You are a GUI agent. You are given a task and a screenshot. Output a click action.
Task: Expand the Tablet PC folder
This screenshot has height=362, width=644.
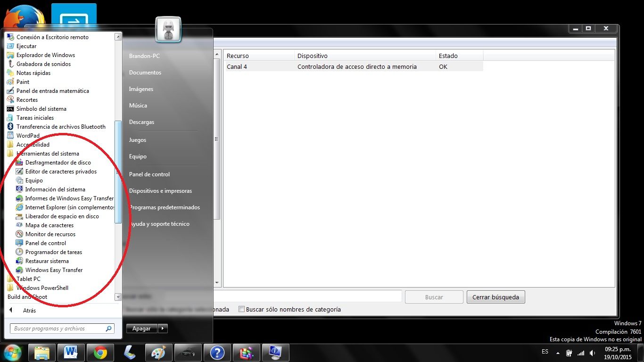pos(28,279)
